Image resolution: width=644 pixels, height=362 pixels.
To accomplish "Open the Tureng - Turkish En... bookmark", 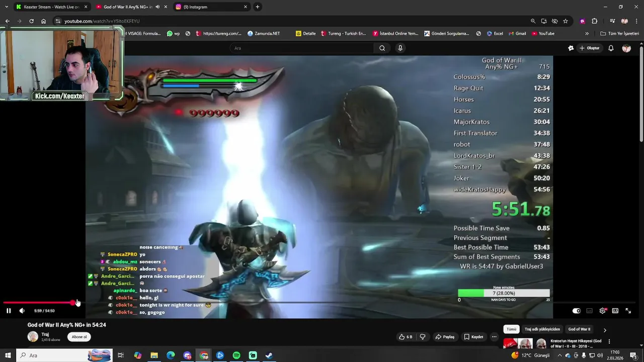I will pyautogui.click(x=343, y=34).
